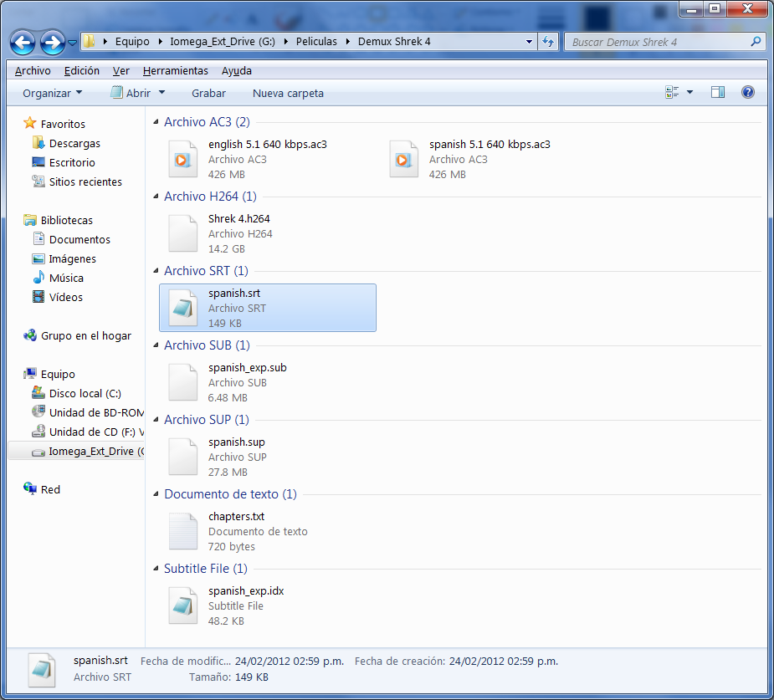Refresh the folder view
This screenshot has width=774, height=700.
tap(547, 42)
